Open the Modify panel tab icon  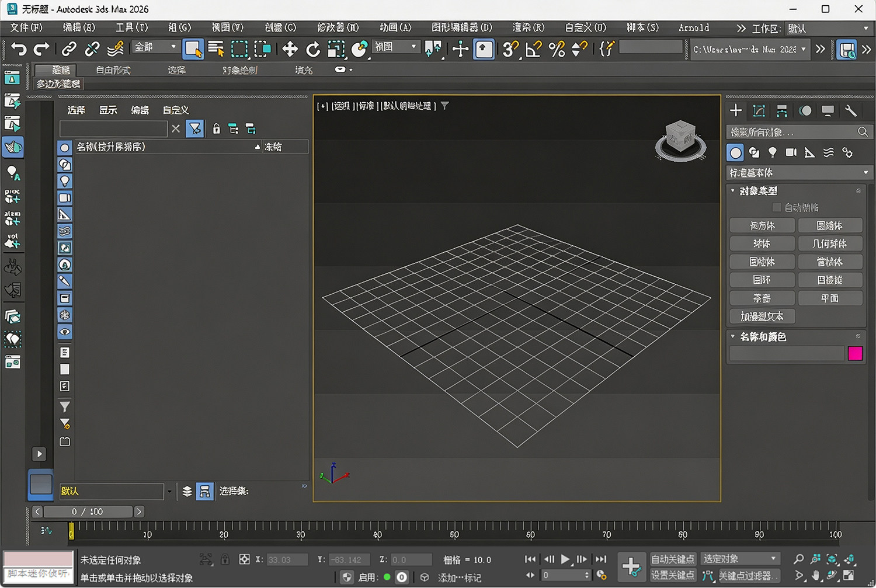point(759,111)
